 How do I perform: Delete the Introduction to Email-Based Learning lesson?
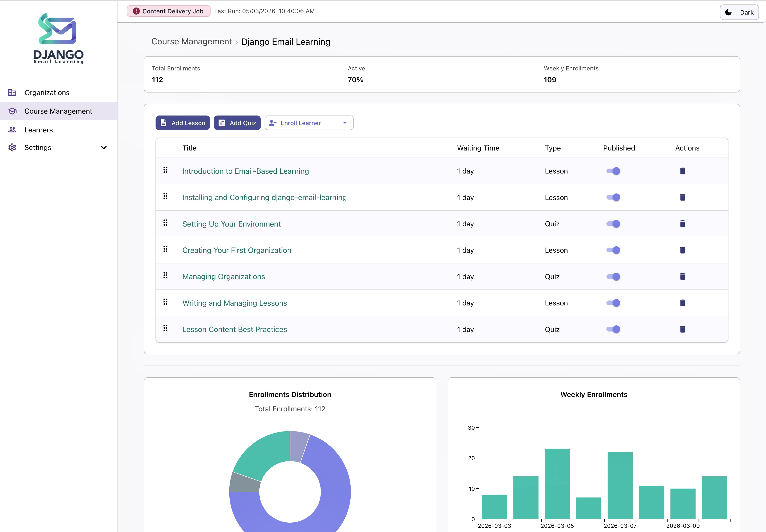[682, 171]
